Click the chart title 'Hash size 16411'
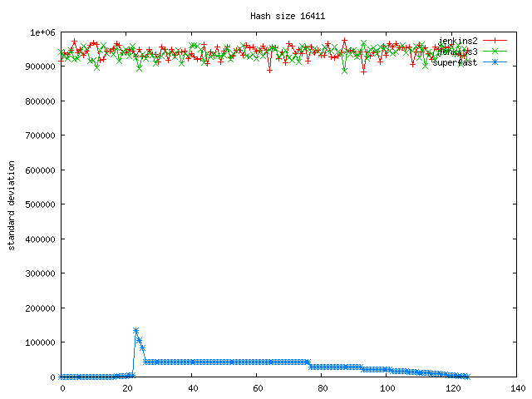Viewport: 532px width, 399px height. pos(288,16)
